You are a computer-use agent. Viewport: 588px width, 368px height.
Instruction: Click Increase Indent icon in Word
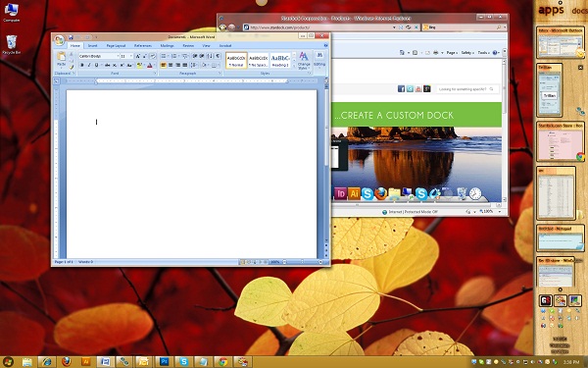click(201, 56)
